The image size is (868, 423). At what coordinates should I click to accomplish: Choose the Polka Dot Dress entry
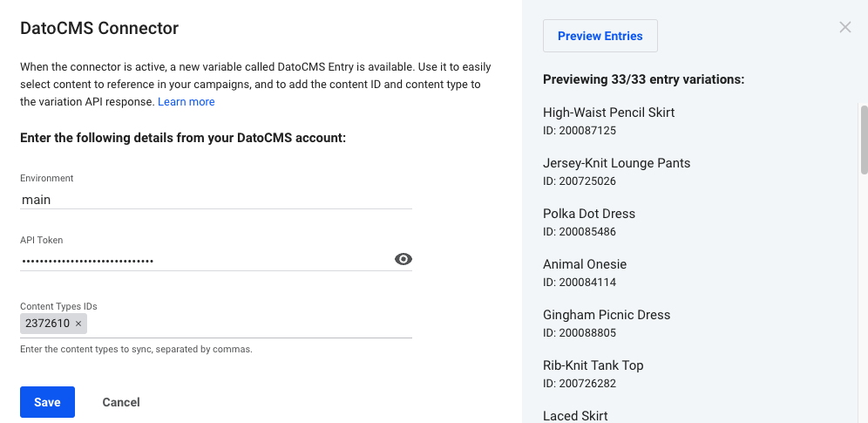(589, 222)
